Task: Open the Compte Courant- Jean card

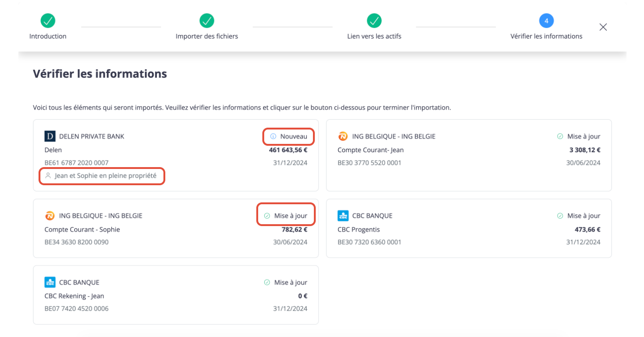Action: (468, 155)
